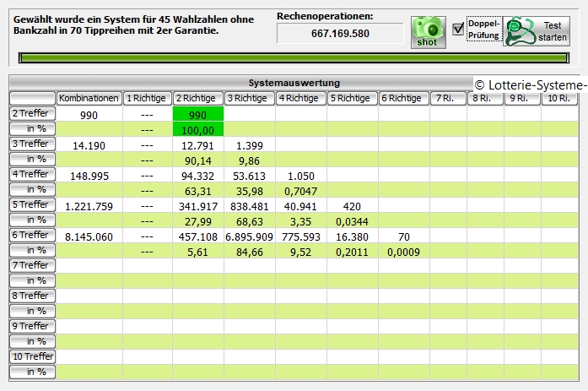
Task: Click the 0,0009 percentage cell
Action: (403, 253)
